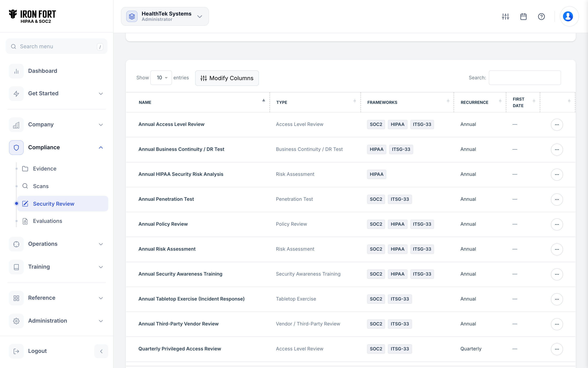Click the Compliance shield icon
Image resolution: width=588 pixels, height=368 pixels.
pos(16,147)
